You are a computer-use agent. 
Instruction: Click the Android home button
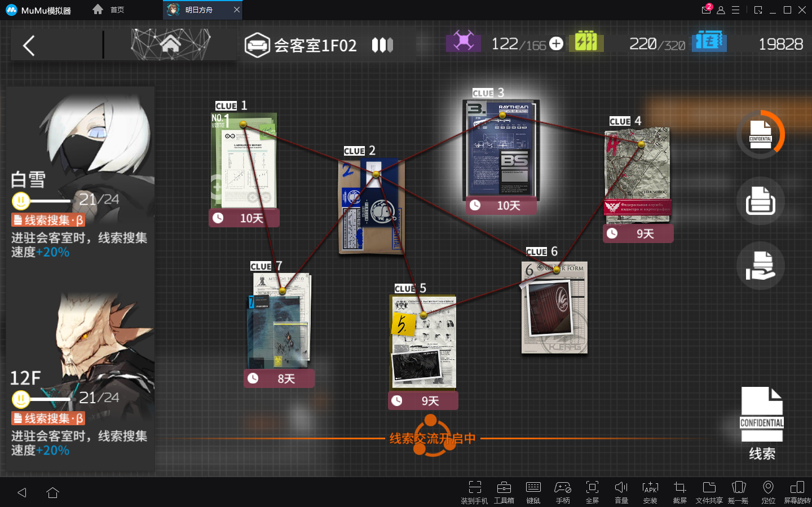[53, 492]
